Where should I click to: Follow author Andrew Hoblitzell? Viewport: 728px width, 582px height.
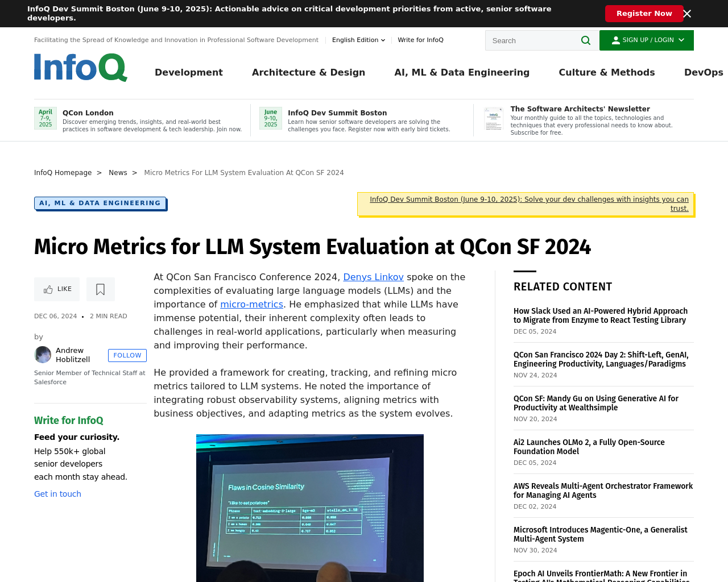point(127,355)
